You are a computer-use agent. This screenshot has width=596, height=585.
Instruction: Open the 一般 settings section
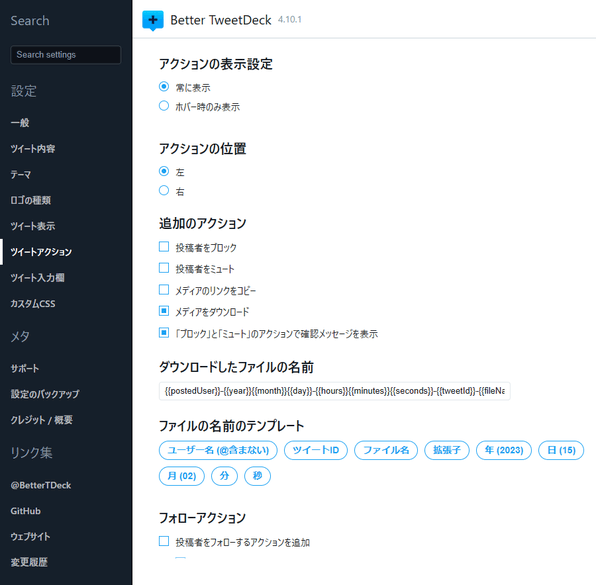point(20,123)
